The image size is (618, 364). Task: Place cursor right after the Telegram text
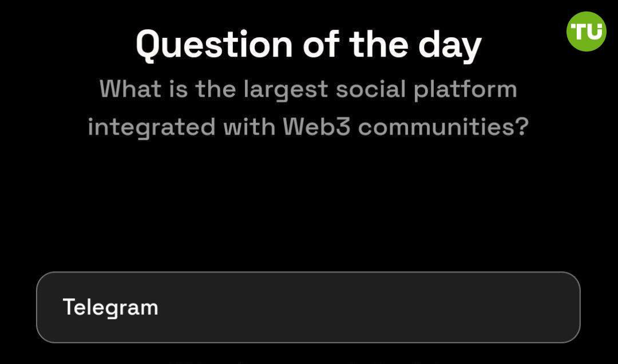(160, 307)
